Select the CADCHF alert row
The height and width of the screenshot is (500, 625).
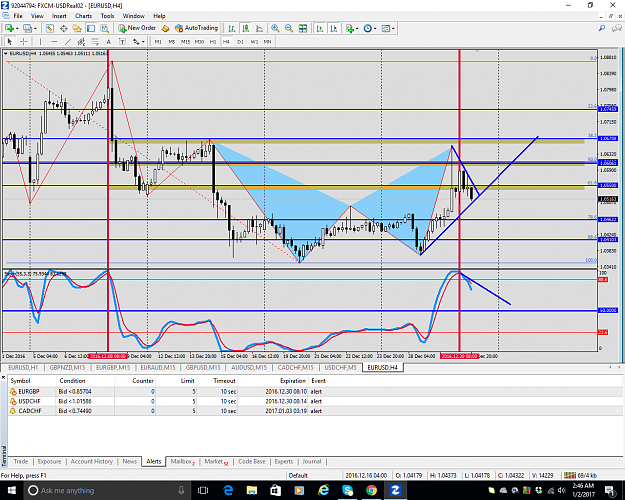[315, 411]
